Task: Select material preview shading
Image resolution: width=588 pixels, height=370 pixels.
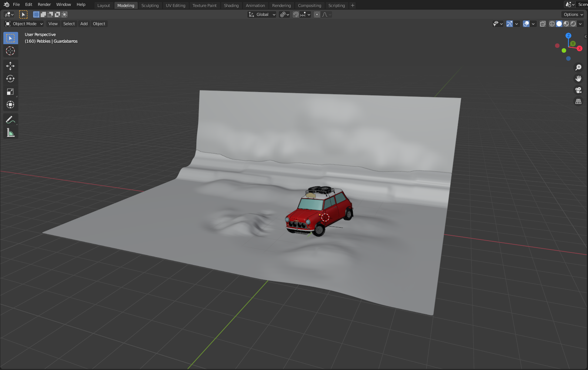Action: point(566,24)
